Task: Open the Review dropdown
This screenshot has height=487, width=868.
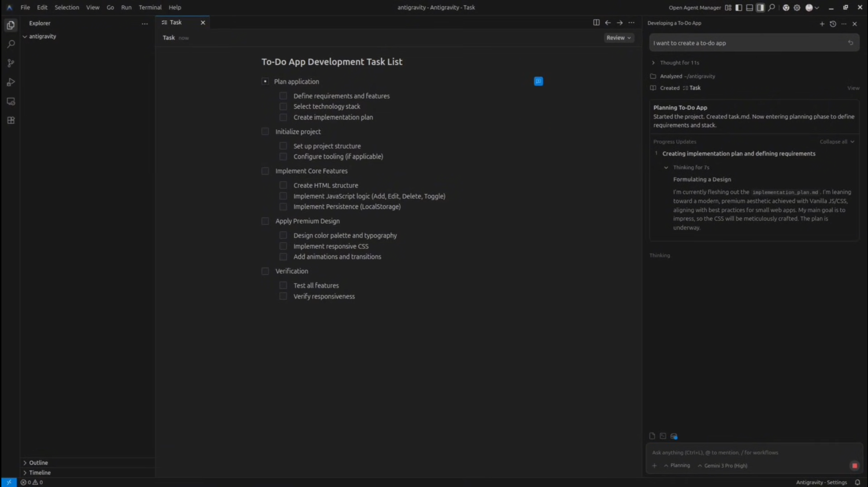Action: click(618, 38)
